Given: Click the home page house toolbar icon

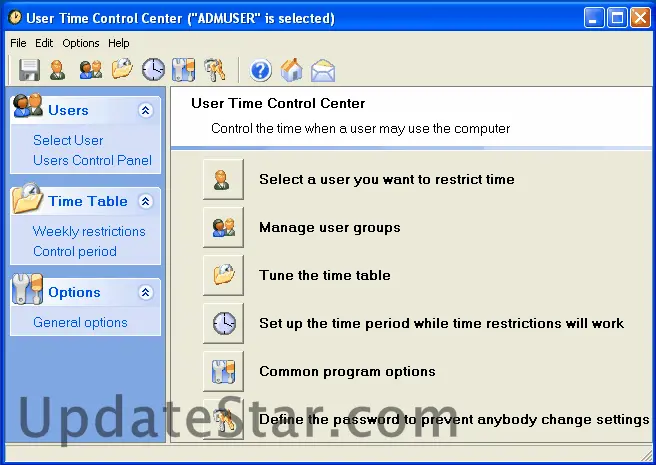Looking at the screenshot, I should (x=292, y=69).
